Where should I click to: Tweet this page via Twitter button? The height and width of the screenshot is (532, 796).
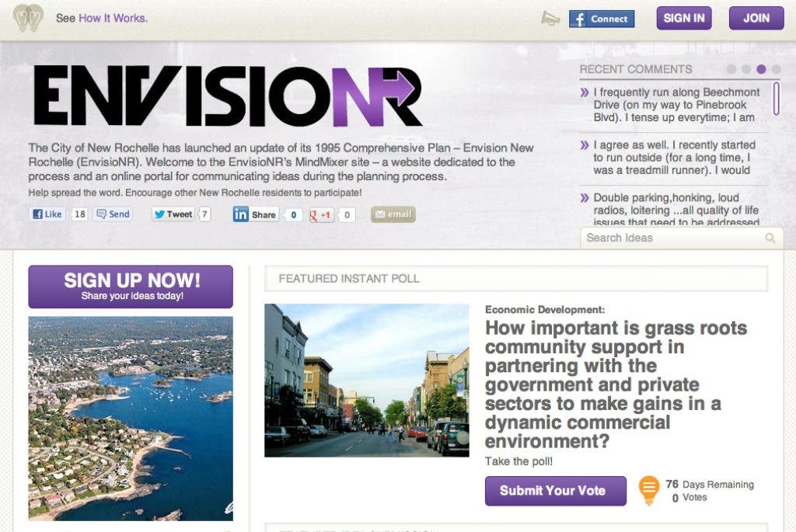[173, 214]
